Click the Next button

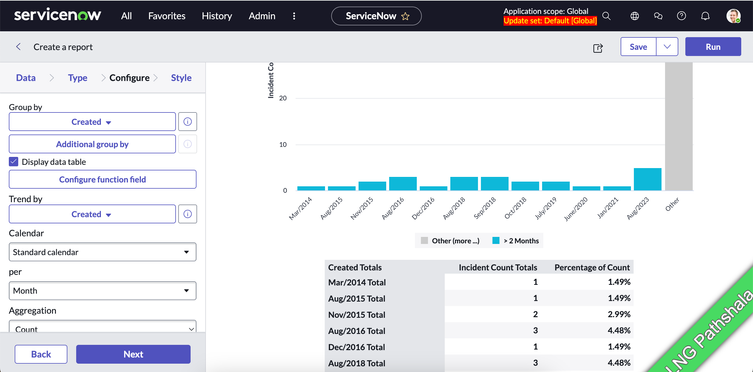click(133, 354)
